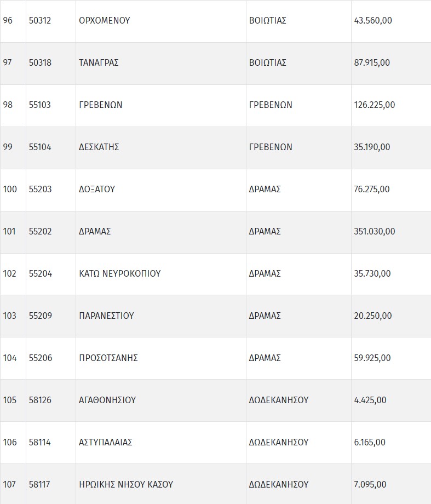Select code 58117 in last row
This screenshot has width=431, height=504.
[x=39, y=485]
